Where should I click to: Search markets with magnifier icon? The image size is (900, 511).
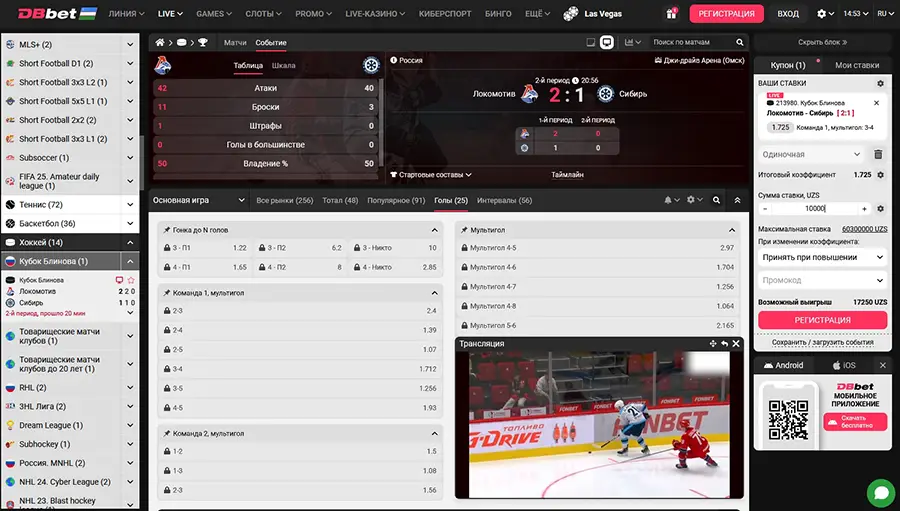(716, 200)
